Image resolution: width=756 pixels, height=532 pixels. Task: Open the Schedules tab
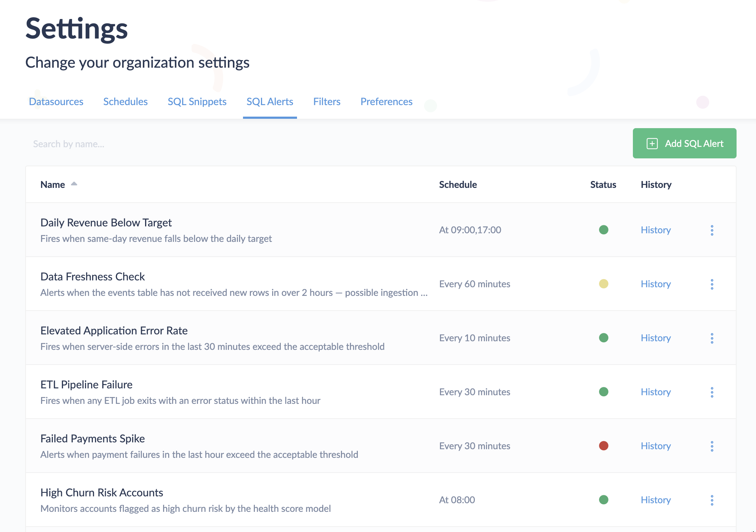point(125,102)
